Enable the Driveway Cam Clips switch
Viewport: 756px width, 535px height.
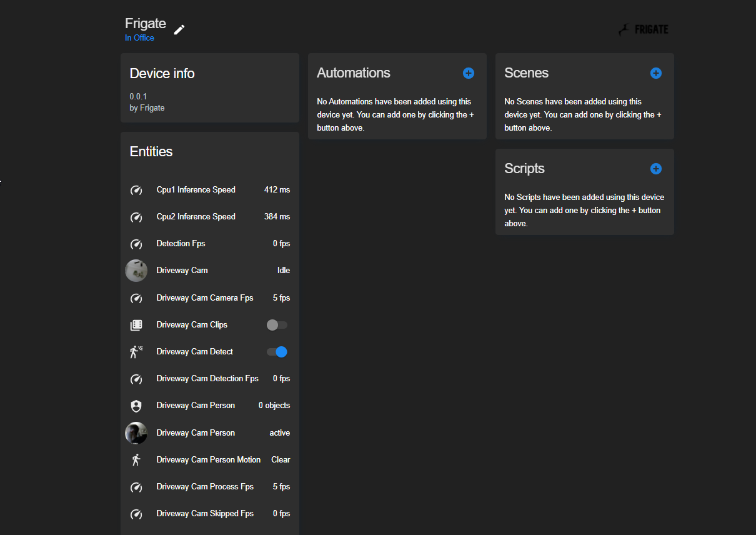click(277, 325)
